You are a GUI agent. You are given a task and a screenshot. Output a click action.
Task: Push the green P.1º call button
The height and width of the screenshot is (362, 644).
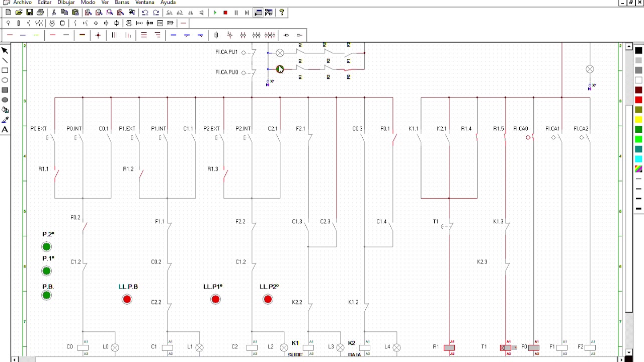click(x=46, y=271)
